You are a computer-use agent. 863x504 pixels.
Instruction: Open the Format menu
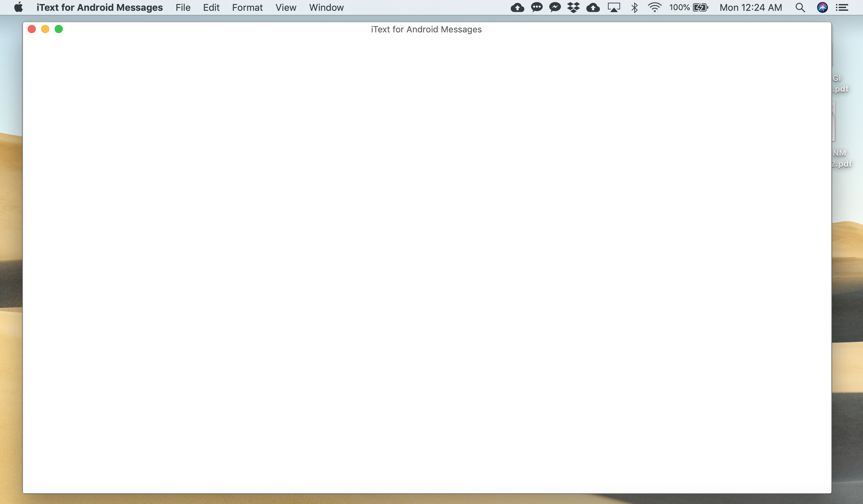(x=247, y=7)
